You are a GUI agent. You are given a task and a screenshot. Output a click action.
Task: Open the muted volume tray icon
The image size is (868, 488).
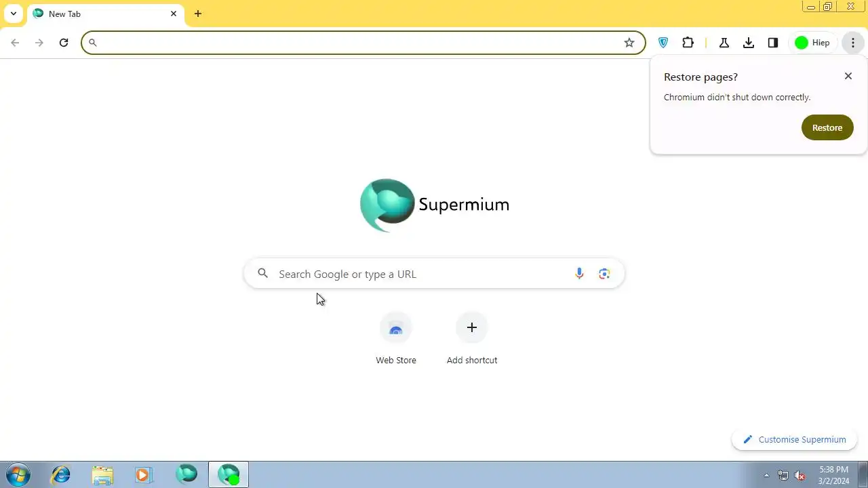[x=800, y=475]
